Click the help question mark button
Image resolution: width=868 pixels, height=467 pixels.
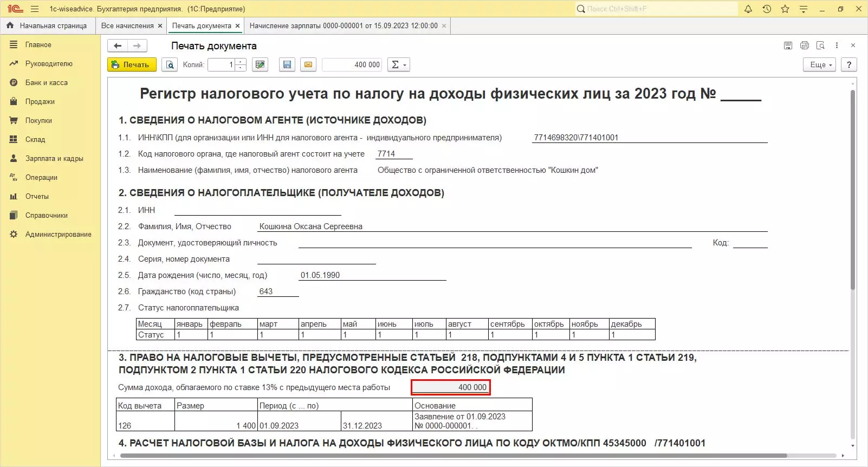(x=849, y=65)
